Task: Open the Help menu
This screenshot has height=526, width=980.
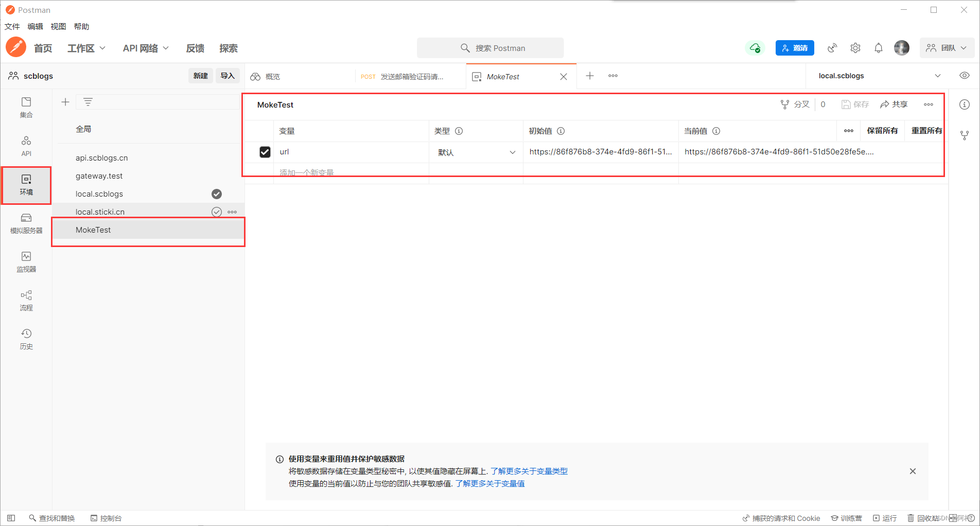Action: coord(82,27)
